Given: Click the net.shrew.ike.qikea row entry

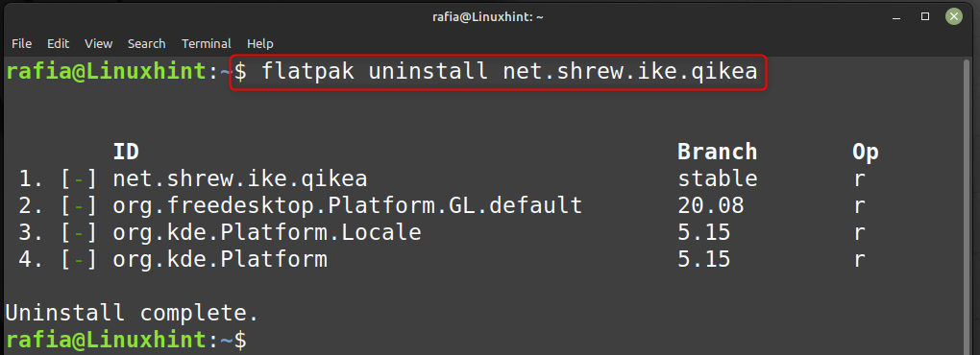Looking at the screenshot, I should 240,179.
